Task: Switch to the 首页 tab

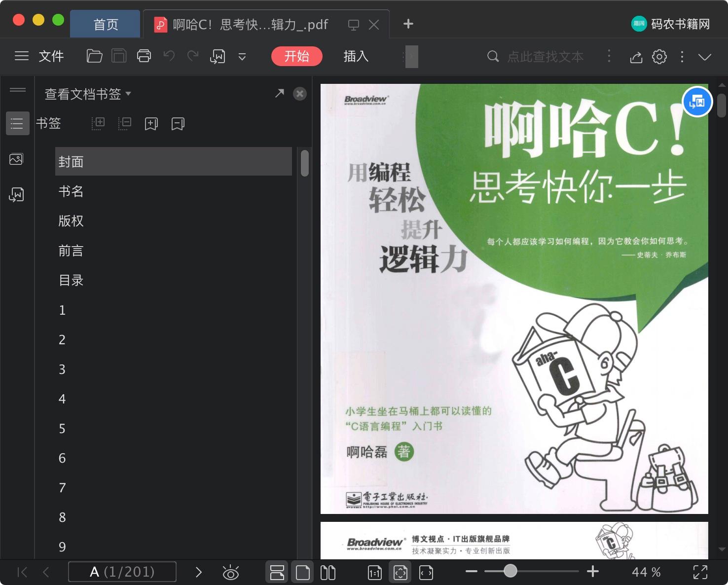Action: click(106, 24)
